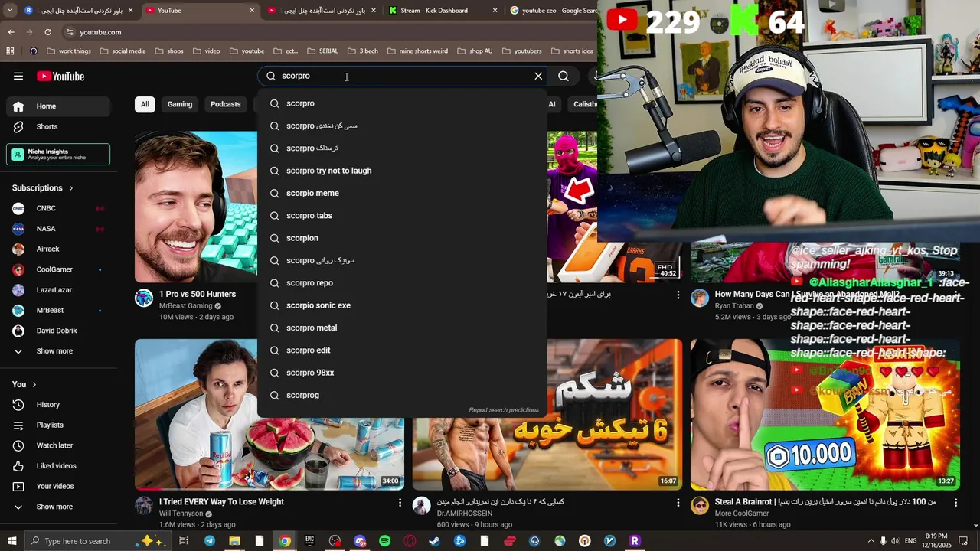Screen dimensions: 980x551
Task: Open more options for the Dr.AMIRHOSSEIN video
Action: click(678, 503)
